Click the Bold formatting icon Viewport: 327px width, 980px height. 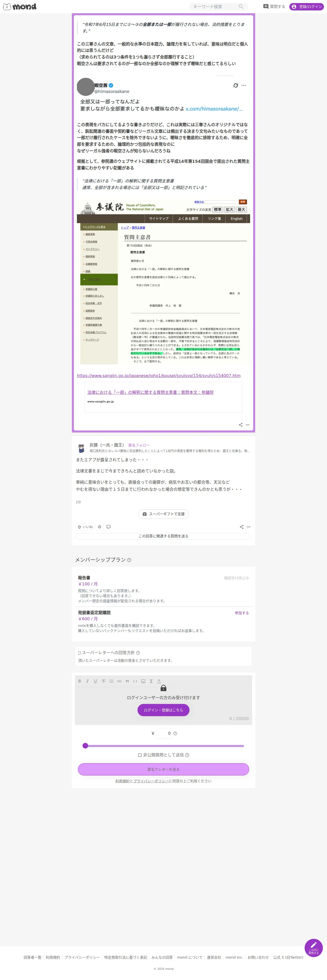pos(79,681)
